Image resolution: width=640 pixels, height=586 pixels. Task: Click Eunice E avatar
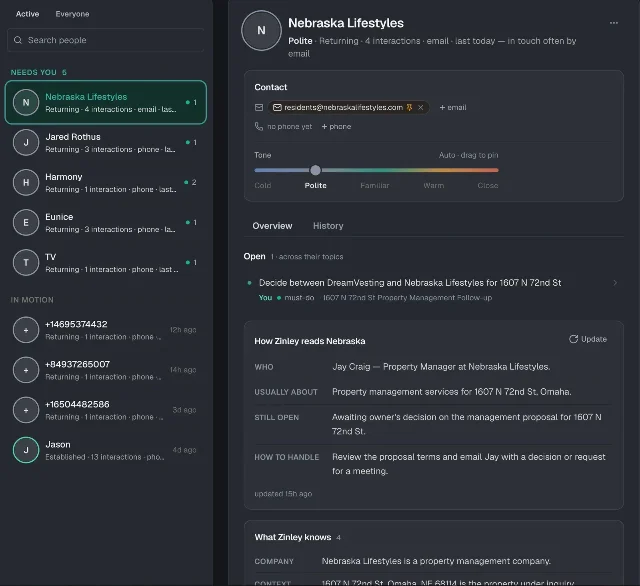[26, 222]
